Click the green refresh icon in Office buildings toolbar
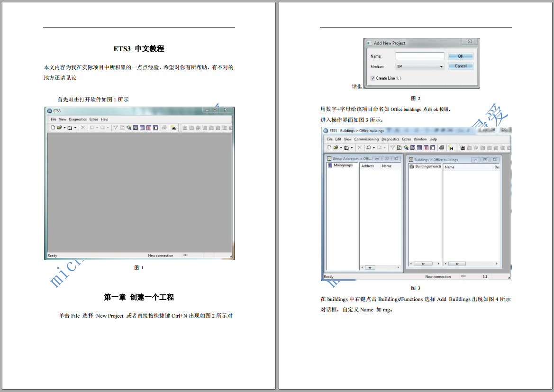 point(399,148)
